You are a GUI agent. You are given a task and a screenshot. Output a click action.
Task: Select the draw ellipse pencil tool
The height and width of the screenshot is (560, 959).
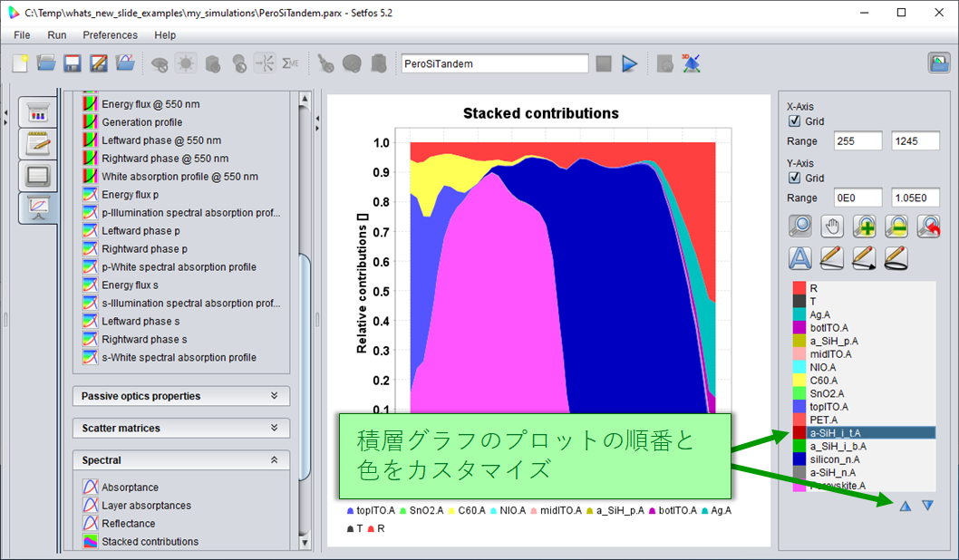(896, 258)
